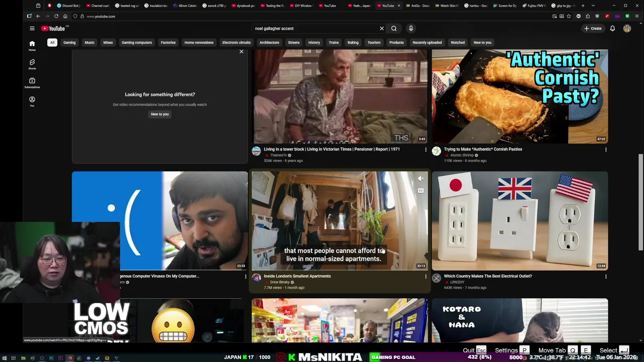Click the magnifier search button
644x362 pixels.
tap(394, 28)
